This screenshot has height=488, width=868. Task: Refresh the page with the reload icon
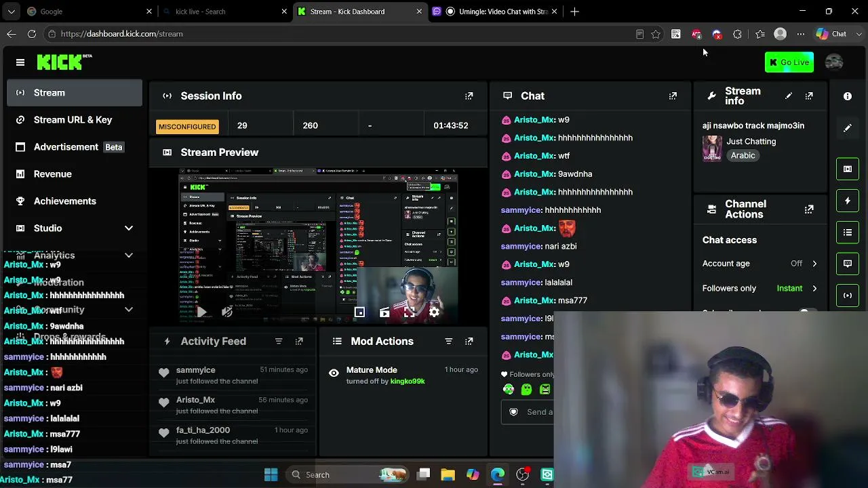(32, 34)
